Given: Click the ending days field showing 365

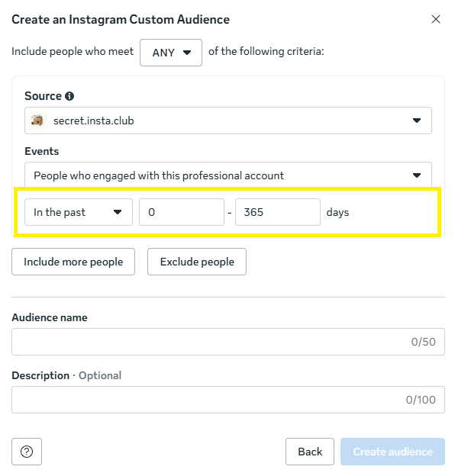Looking at the screenshot, I should click(278, 212).
